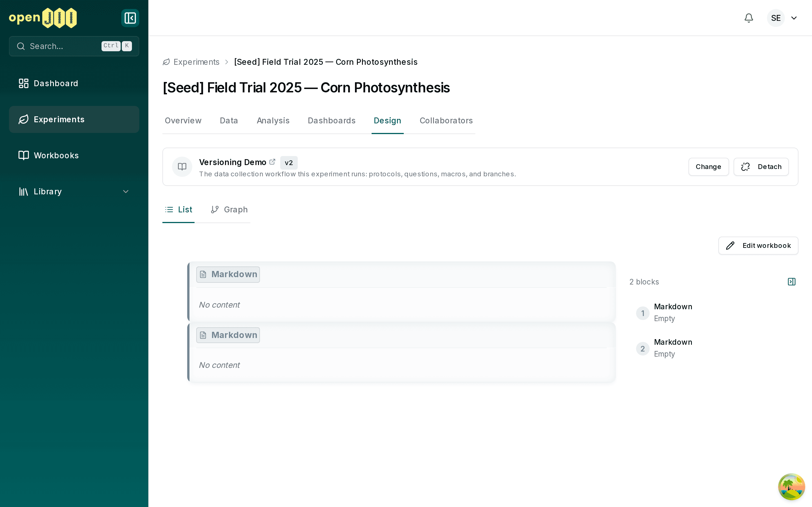
Task: Expand the Library section chevron
Action: [x=126, y=192]
